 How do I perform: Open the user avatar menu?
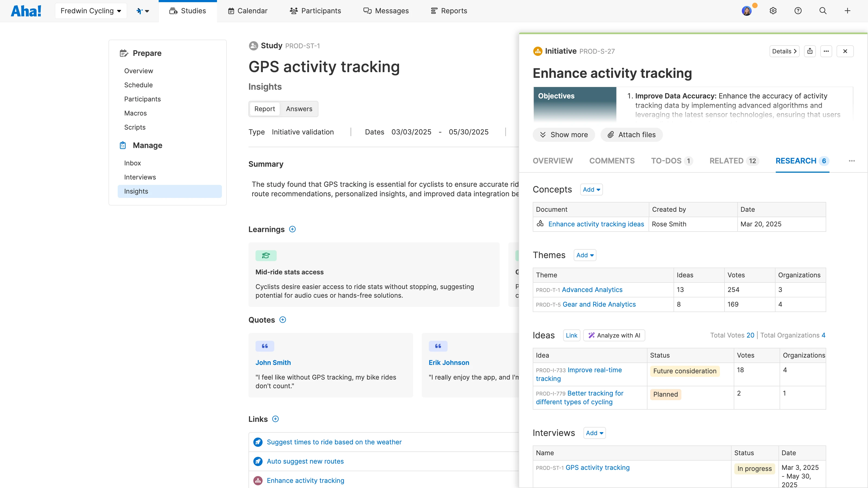tap(747, 11)
